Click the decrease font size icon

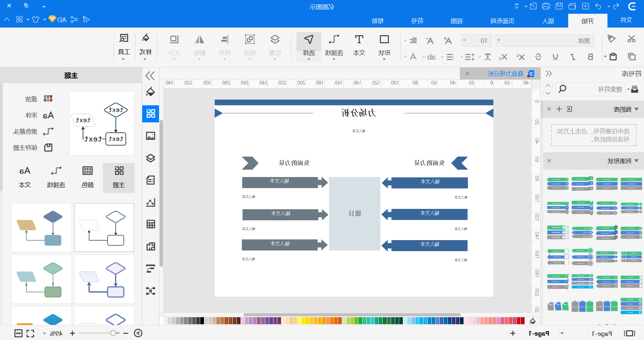(430, 41)
